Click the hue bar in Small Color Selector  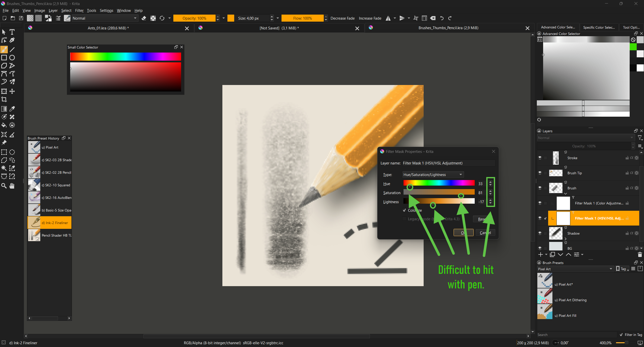tap(125, 57)
